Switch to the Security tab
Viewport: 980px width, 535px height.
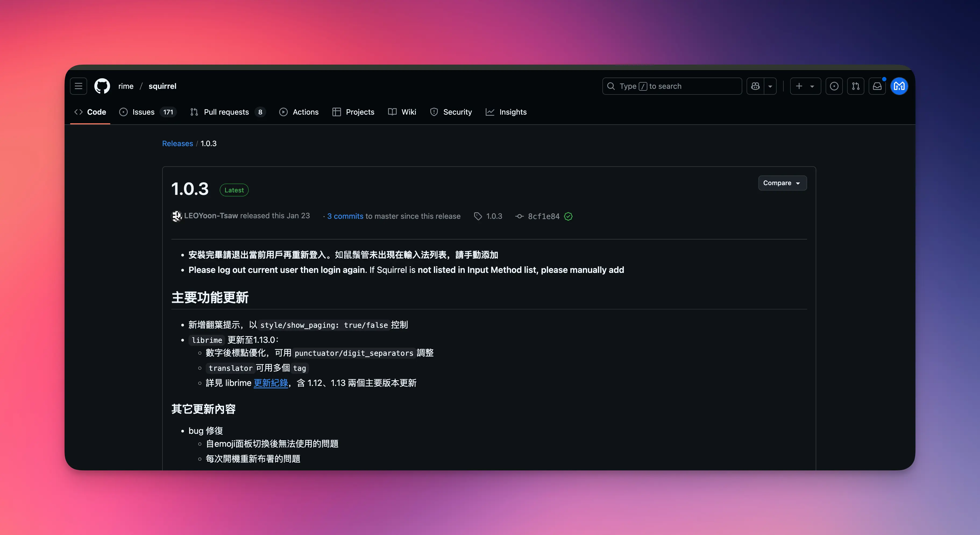[x=451, y=112]
